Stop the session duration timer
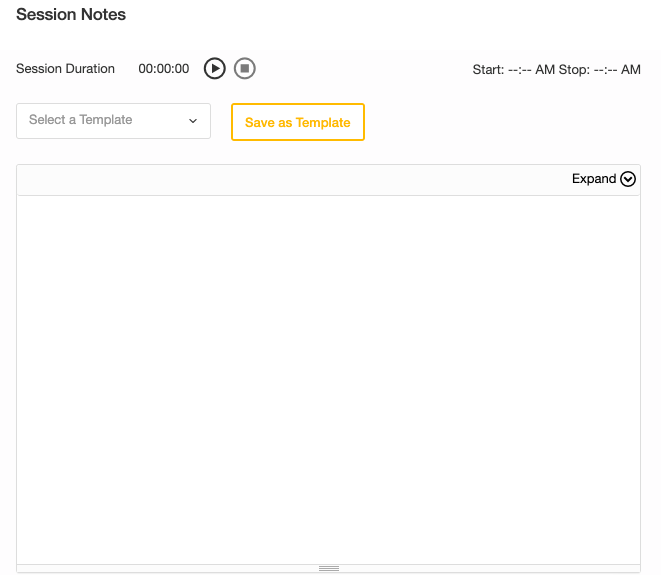661x575 pixels. pyautogui.click(x=245, y=68)
